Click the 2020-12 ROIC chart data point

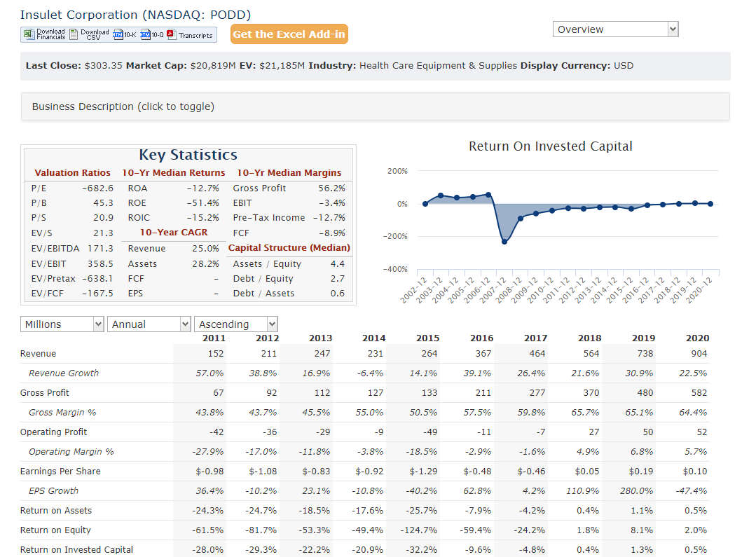710,204
